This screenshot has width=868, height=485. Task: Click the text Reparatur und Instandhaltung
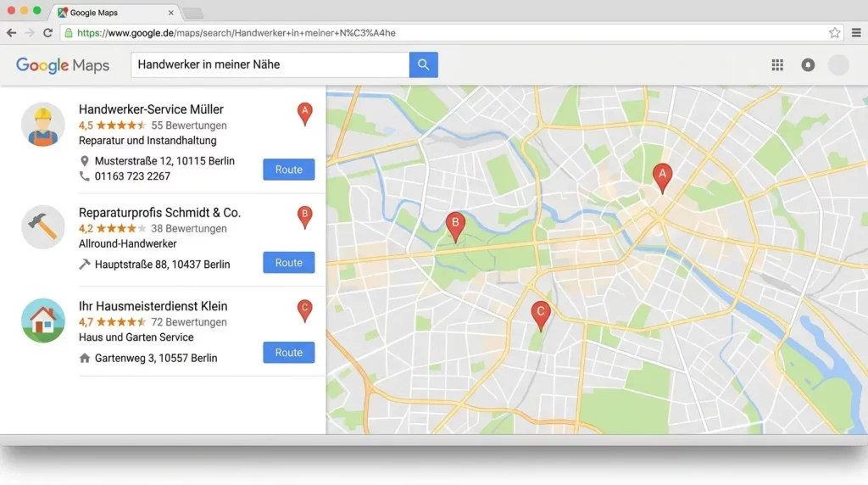click(x=147, y=141)
